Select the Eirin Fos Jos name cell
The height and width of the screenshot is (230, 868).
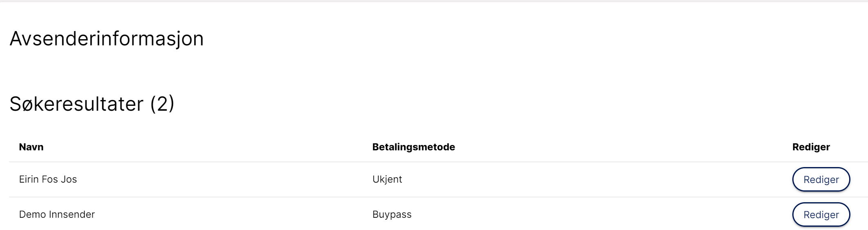(x=48, y=179)
